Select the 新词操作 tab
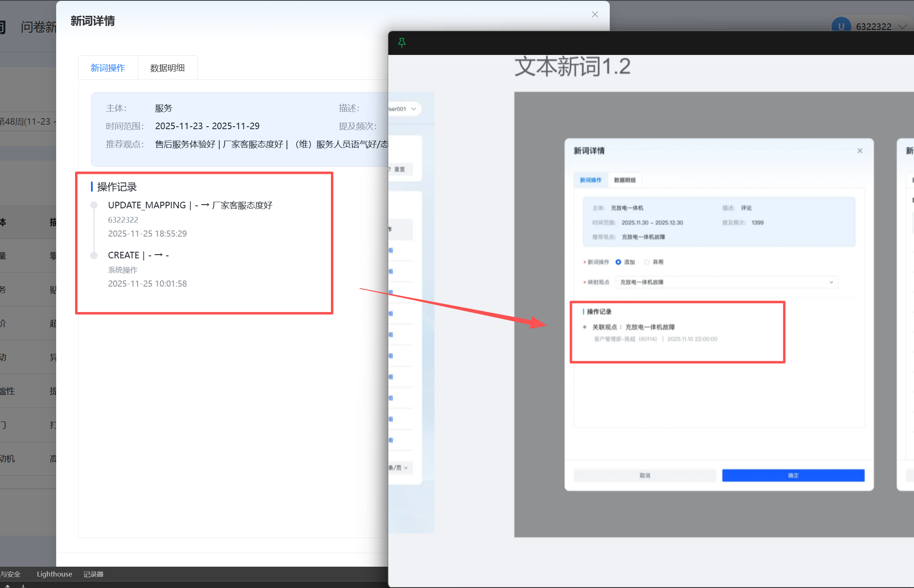This screenshot has width=914, height=588. (108, 68)
